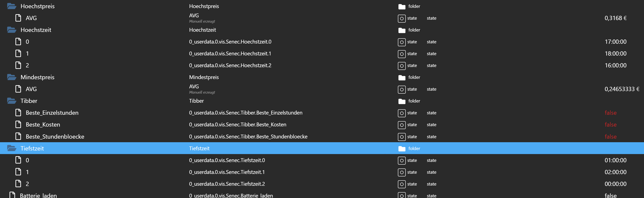Toggle the red false value of Beste_Stundenbloecke
Screen dimensions: 644x198
point(611,136)
